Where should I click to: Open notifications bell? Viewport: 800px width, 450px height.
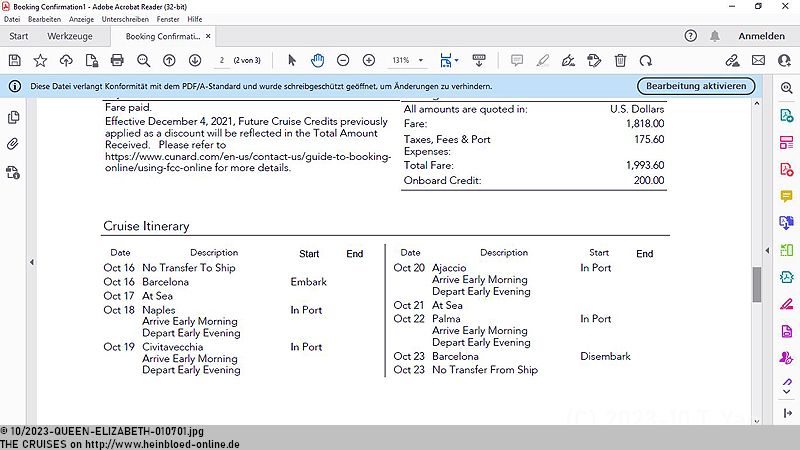point(715,36)
